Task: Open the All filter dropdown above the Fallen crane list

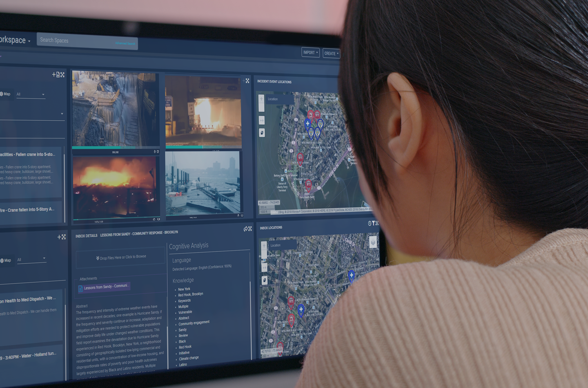Action: [x=31, y=94]
